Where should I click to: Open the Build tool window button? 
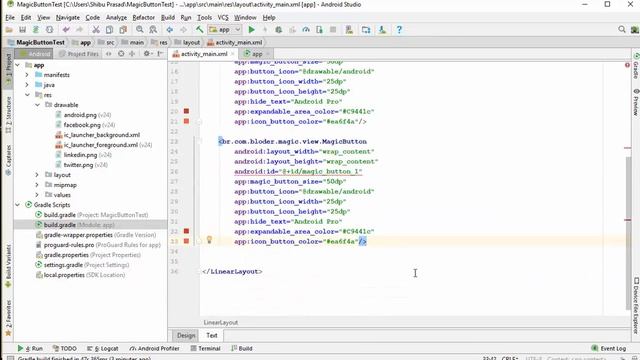click(242, 349)
